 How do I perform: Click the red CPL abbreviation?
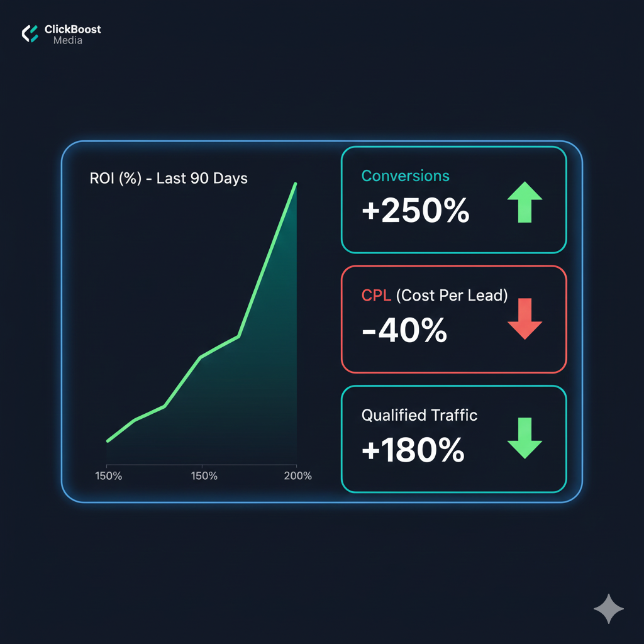(377, 295)
